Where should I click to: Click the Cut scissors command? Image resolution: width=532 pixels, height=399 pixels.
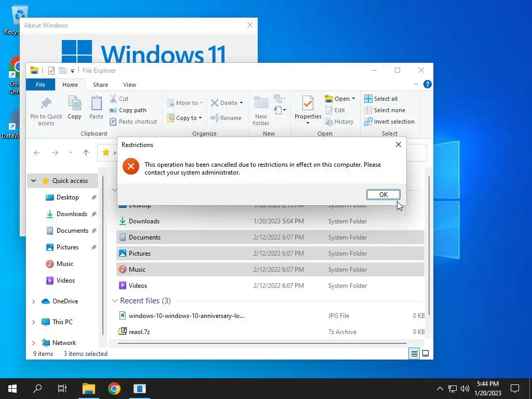119,99
